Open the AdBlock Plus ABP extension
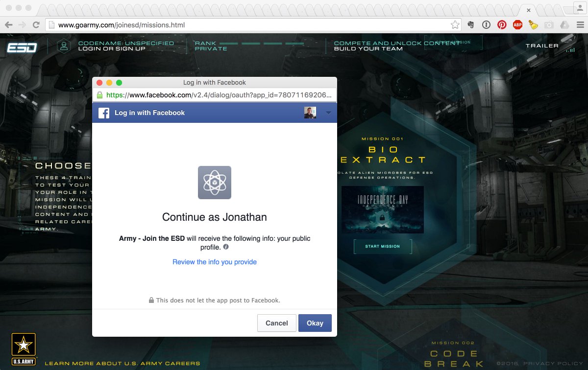The height and width of the screenshot is (370, 588). 517,24
